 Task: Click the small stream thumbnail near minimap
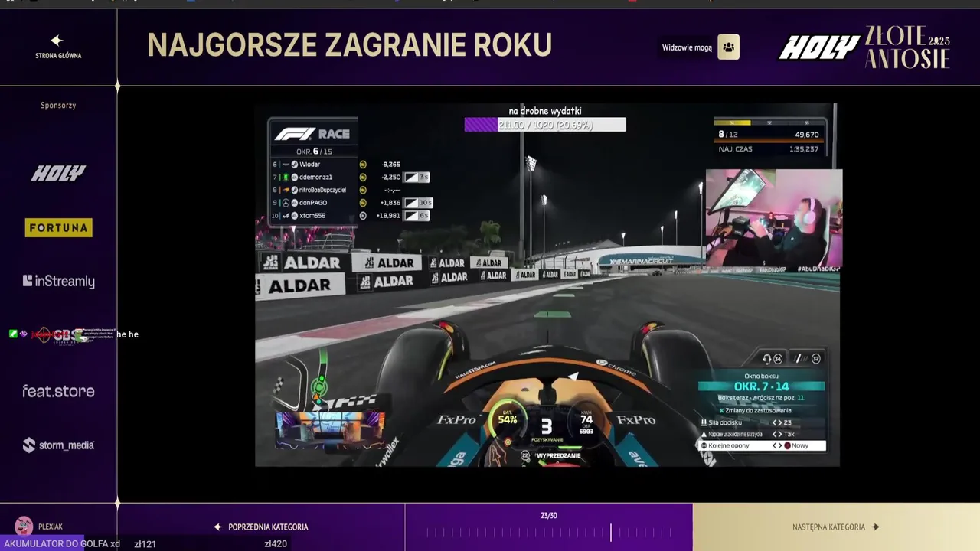[330, 430]
